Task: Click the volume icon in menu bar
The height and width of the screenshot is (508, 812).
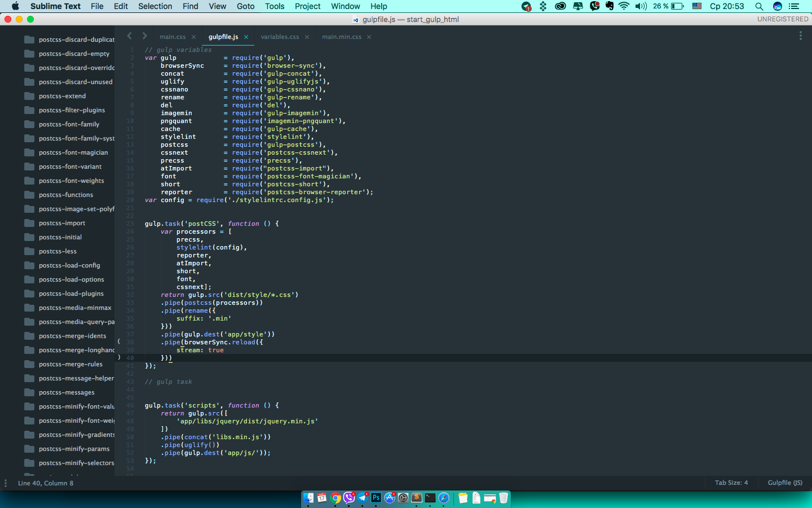Action: point(641,6)
